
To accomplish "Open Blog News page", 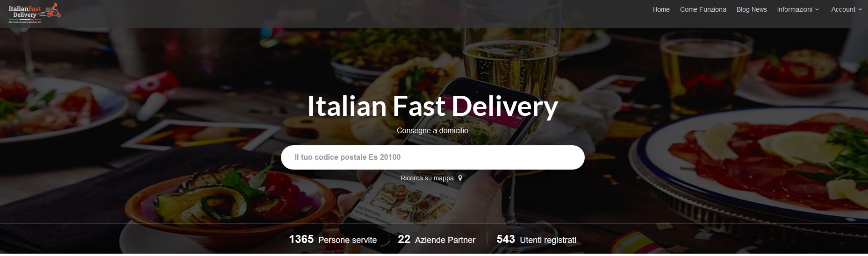I will click(751, 9).
